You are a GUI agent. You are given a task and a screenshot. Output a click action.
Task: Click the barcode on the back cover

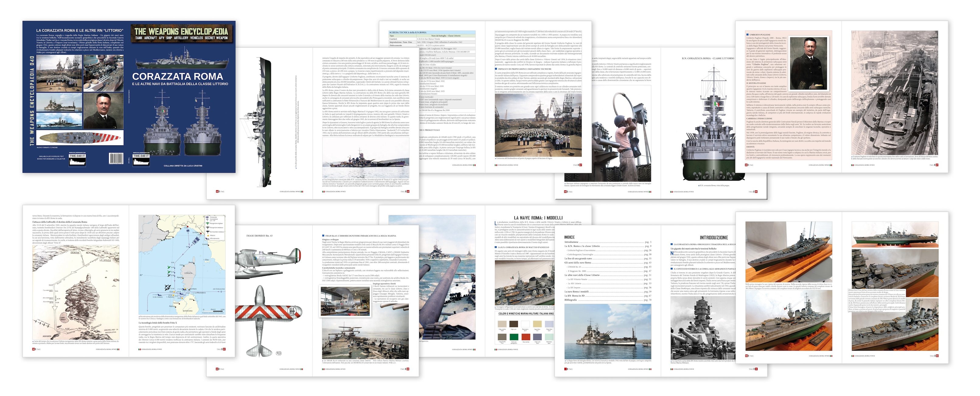(x=116, y=158)
